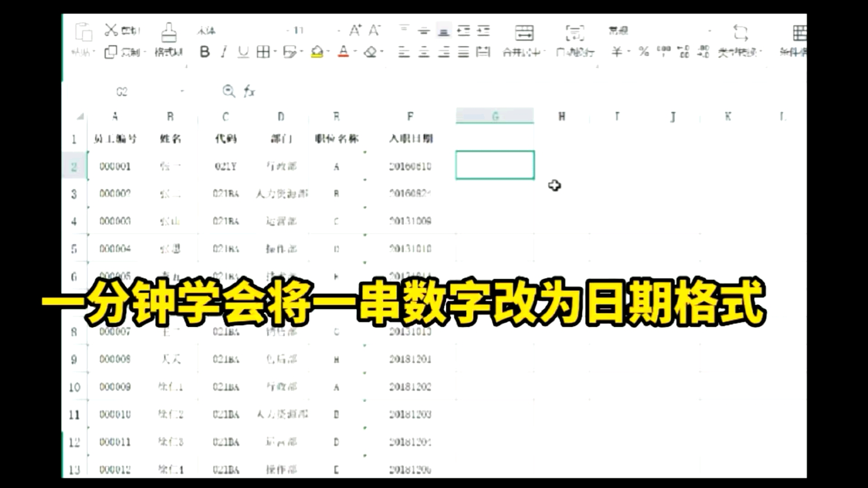
Task: Expand the Borders dropdown arrow
Action: point(274,52)
